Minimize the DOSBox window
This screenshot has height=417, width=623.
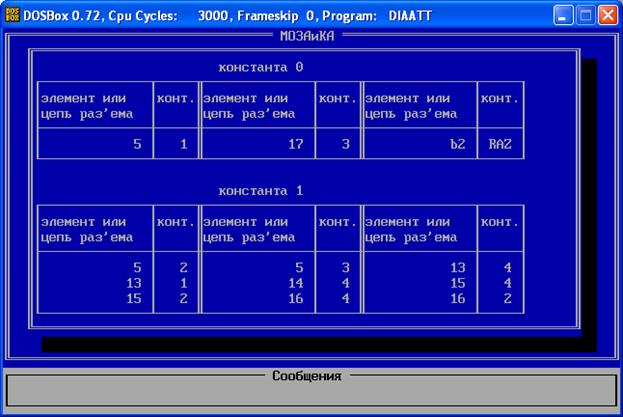click(564, 15)
